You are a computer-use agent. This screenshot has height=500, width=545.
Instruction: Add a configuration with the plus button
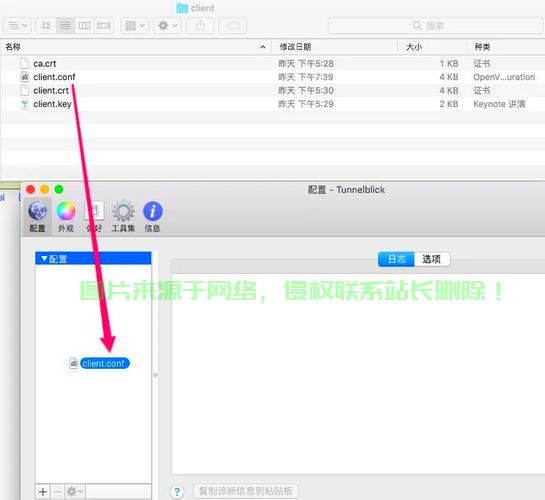tap(43, 491)
